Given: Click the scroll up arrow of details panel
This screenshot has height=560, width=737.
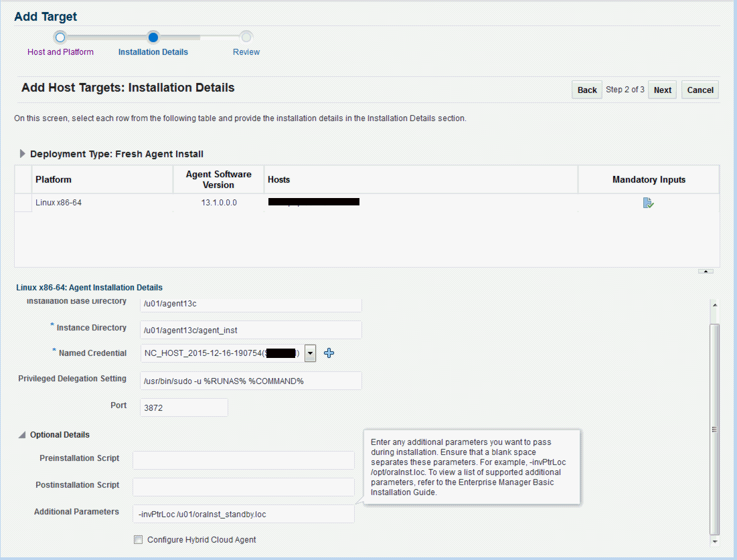Looking at the screenshot, I should tap(714, 305).
